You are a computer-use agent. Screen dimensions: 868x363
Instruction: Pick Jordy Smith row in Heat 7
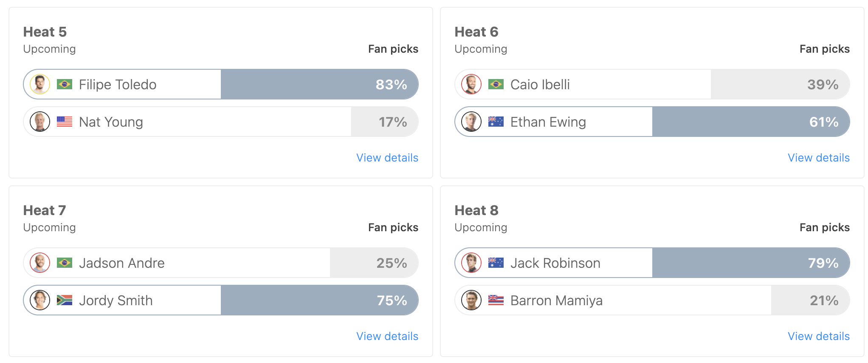(221, 300)
